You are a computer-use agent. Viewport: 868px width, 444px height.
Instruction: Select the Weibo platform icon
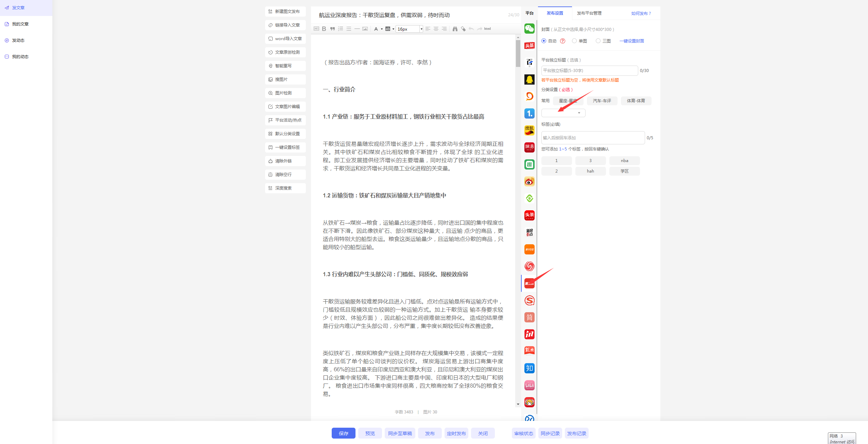529,181
